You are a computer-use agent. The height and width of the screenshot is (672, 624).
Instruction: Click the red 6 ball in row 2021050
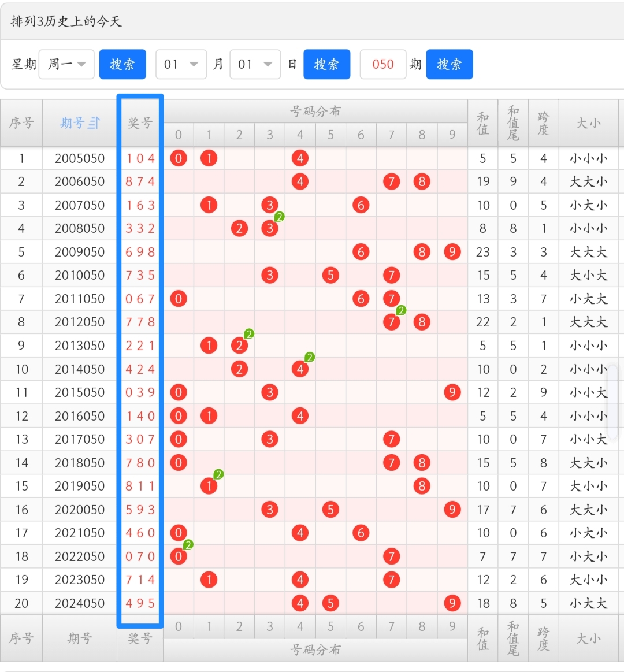tap(361, 533)
